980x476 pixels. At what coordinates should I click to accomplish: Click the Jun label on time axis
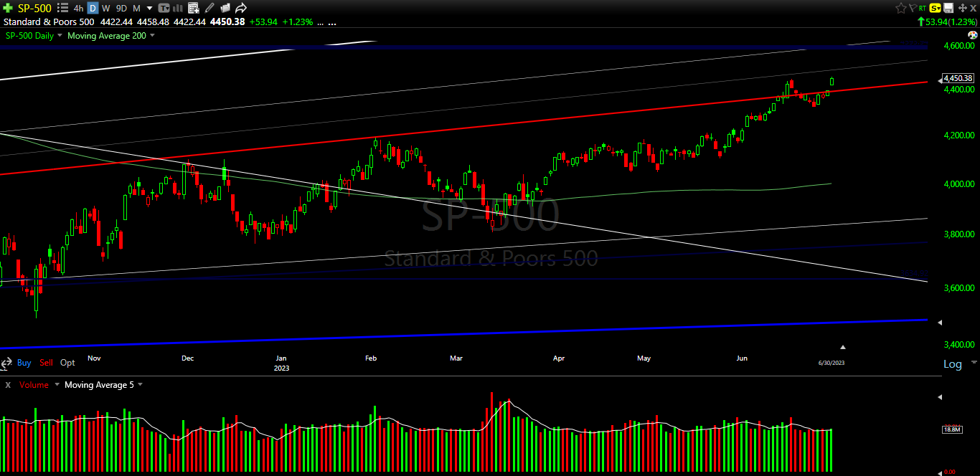click(742, 358)
